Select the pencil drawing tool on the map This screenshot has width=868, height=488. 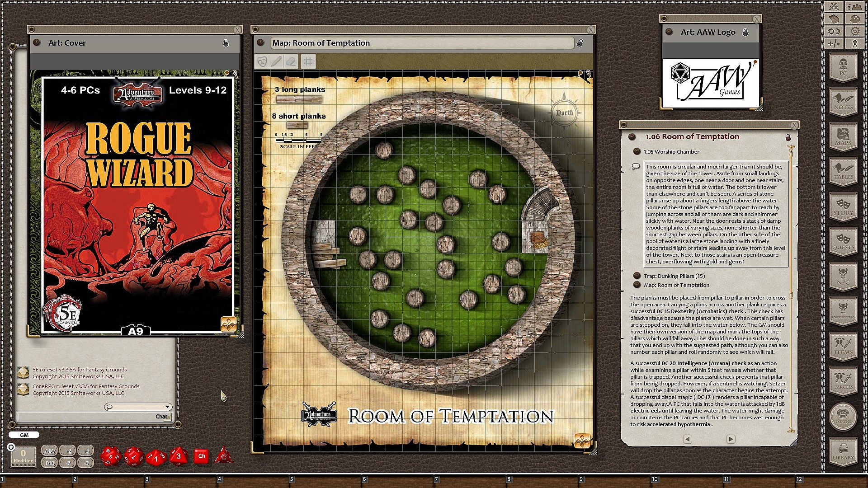point(276,61)
